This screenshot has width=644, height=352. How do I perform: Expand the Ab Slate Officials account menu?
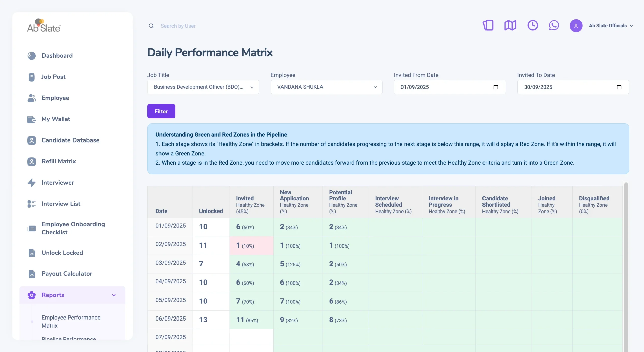click(x=611, y=26)
